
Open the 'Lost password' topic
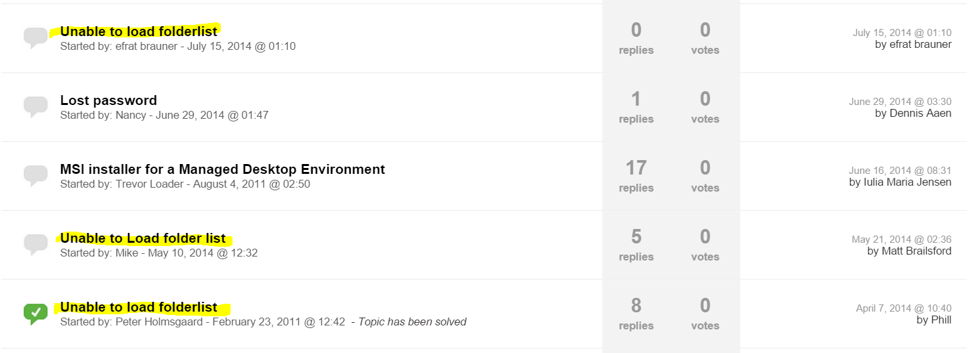coord(108,100)
